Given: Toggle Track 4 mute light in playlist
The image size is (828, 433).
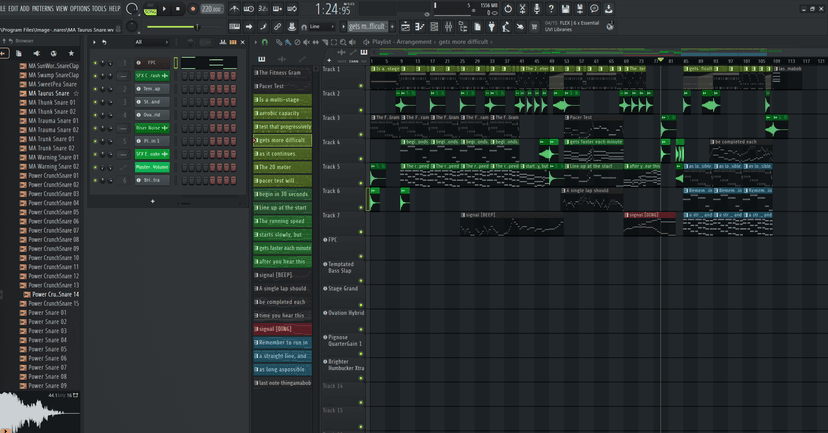Looking at the screenshot, I should pyautogui.click(x=361, y=161).
